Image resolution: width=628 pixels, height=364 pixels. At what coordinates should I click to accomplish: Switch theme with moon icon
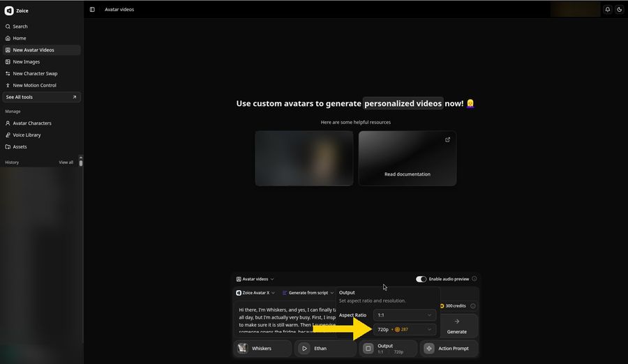pos(619,10)
